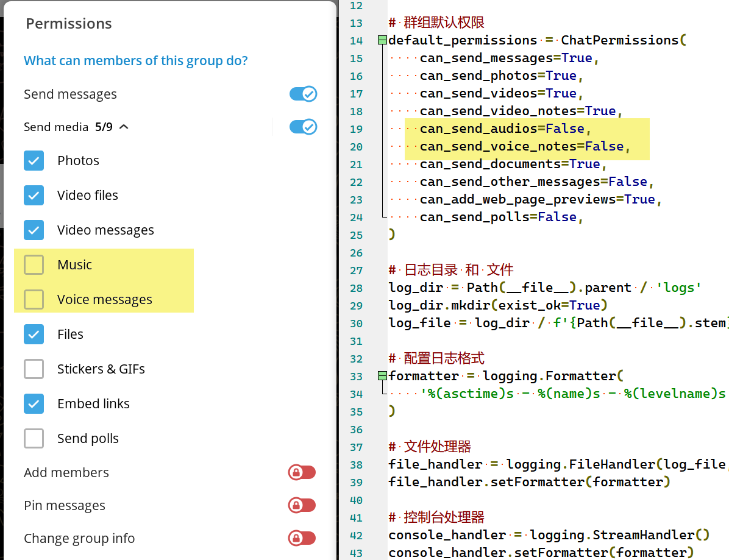Image resolution: width=729 pixels, height=560 pixels.
Task: Uncheck the Photos checkbox
Action: point(34,161)
